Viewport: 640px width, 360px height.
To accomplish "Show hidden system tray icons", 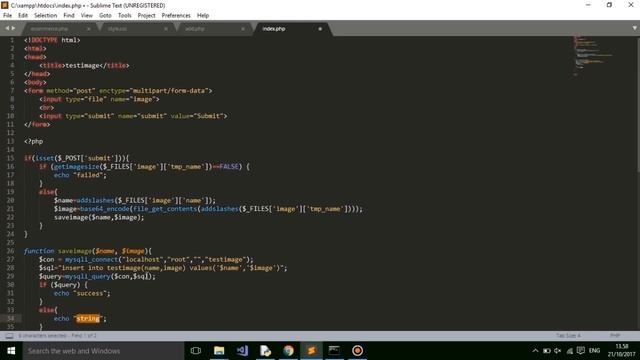I will tap(535, 351).
